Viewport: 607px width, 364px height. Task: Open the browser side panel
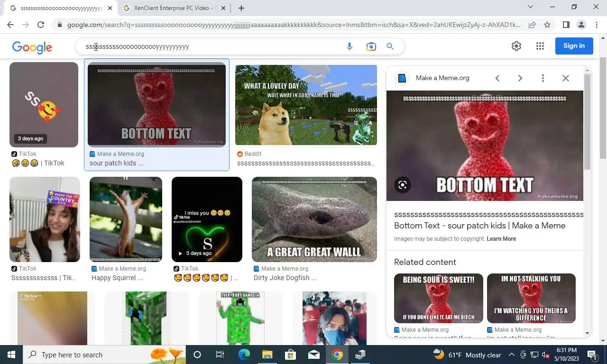click(x=566, y=25)
